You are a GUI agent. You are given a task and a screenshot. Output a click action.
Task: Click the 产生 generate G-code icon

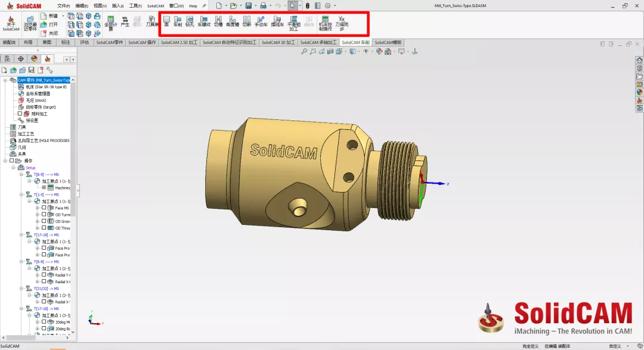[125, 22]
